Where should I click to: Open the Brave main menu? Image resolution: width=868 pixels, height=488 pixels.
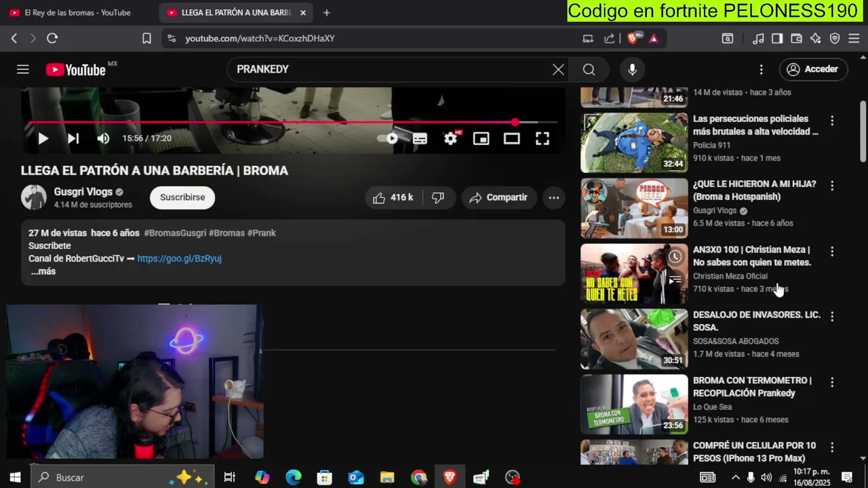click(x=854, y=39)
